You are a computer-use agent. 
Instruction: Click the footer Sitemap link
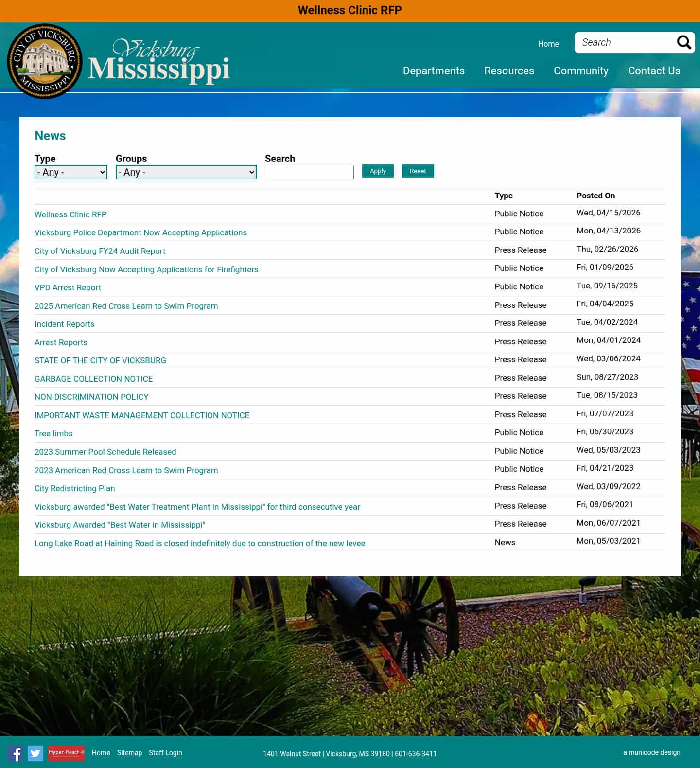(129, 753)
